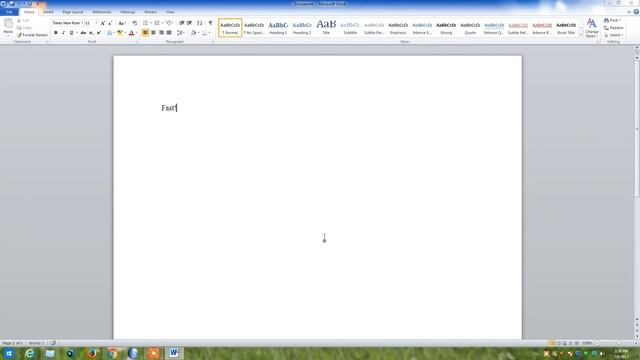Screen dimensions: 640x360
Task: Open the Font name dropdown
Action: [82, 23]
